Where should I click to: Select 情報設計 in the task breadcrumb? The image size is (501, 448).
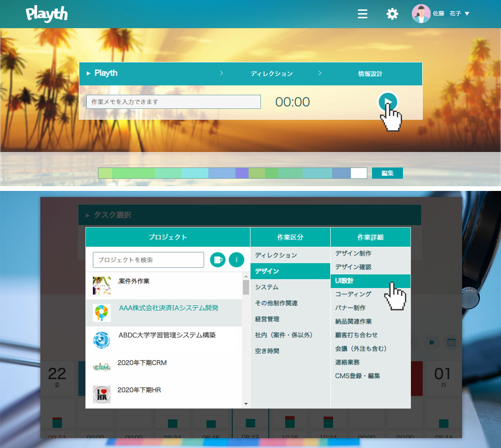(x=370, y=74)
